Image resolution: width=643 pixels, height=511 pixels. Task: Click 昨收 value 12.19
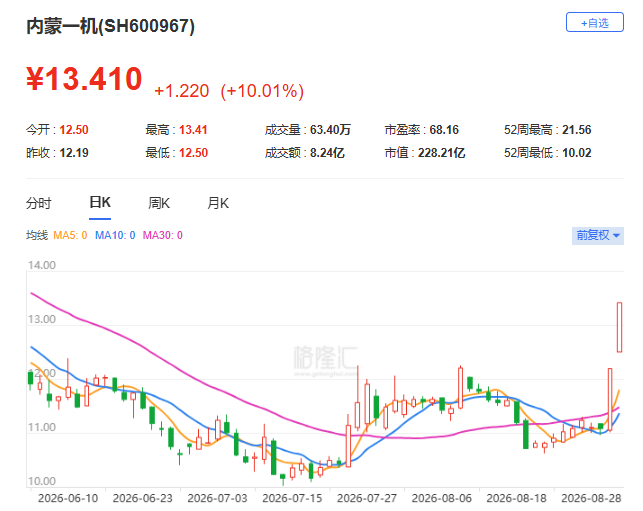pyautogui.click(x=74, y=153)
